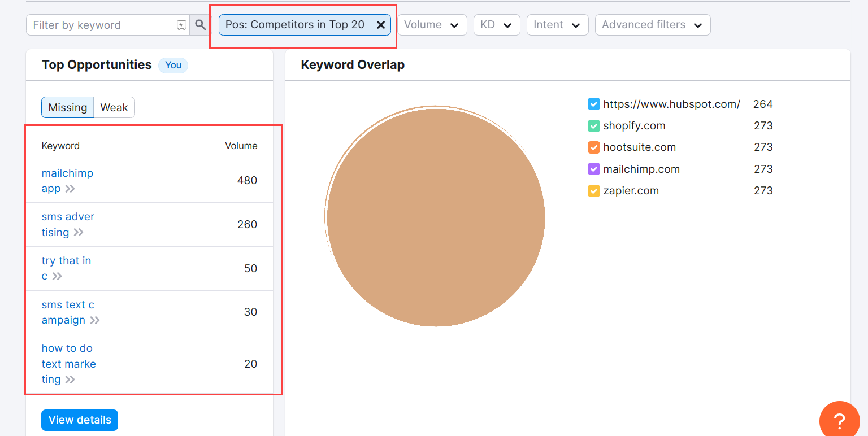Expand the Advanced filters dropdown
The height and width of the screenshot is (436, 868).
tap(652, 25)
